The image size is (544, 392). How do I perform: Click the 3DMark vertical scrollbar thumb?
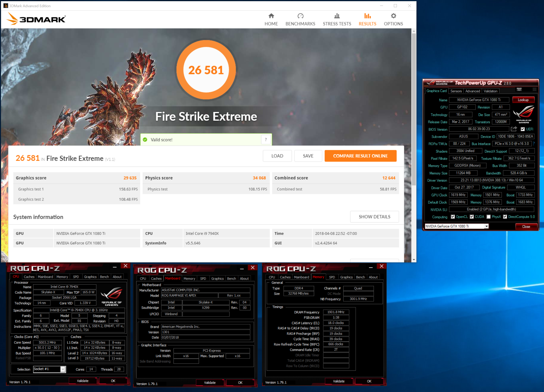tap(414, 109)
